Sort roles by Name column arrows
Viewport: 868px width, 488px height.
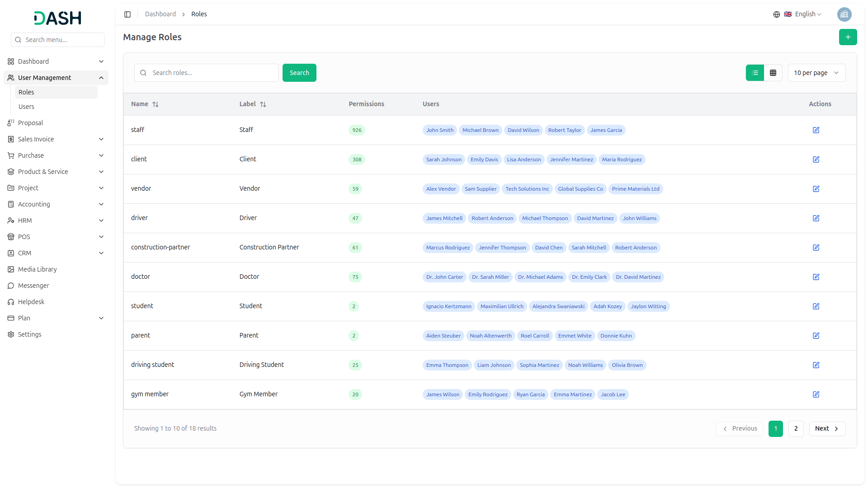click(156, 104)
